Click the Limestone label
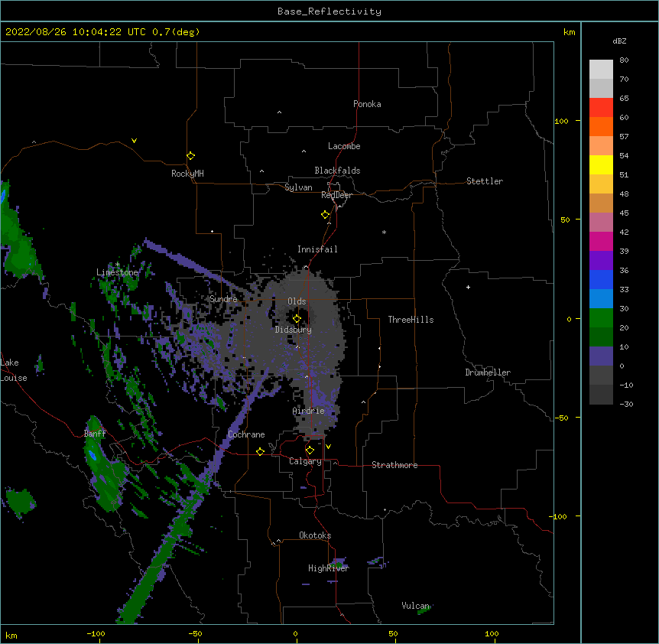 117,272
